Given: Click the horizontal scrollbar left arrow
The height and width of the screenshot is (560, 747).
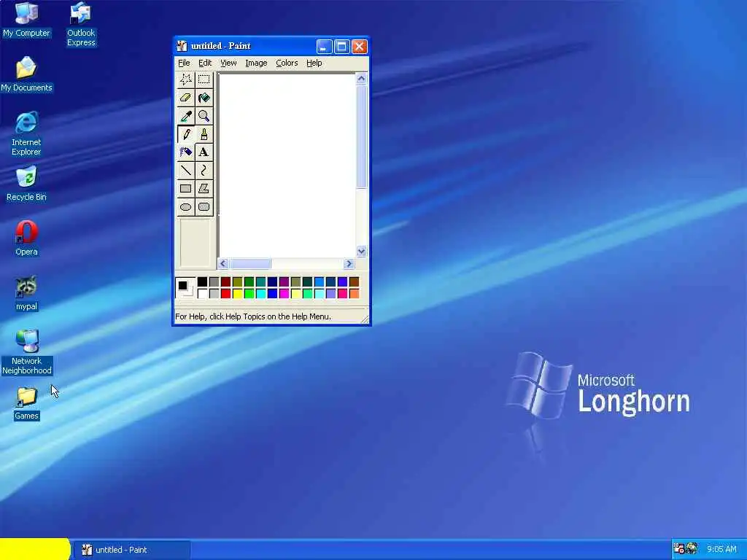Looking at the screenshot, I should coord(223,263).
